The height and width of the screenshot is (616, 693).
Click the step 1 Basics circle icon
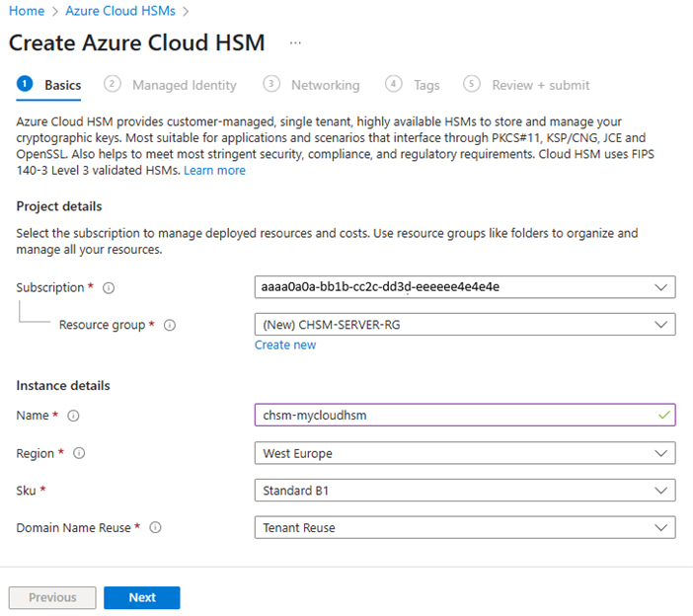pyautogui.click(x=25, y=85)
